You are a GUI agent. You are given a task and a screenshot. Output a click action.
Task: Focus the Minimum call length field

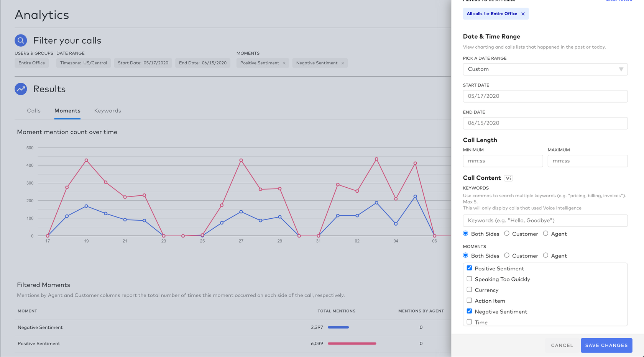click(503, 161)
